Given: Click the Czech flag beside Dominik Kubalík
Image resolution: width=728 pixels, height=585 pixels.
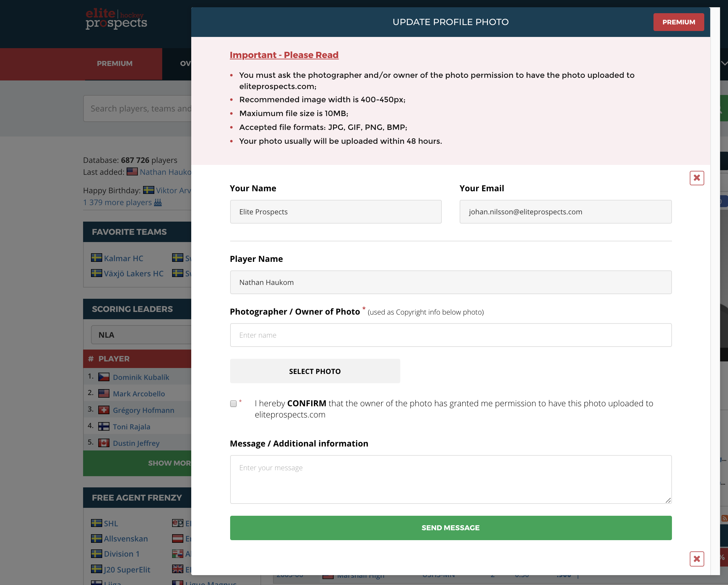Looking at the screenshot, I should [104, 377].
